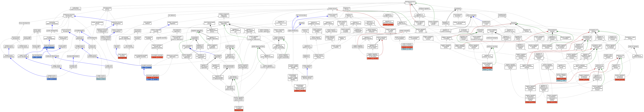644x112 pixels.
Task: Click the 'system development' node
Action: click(52, 31)
